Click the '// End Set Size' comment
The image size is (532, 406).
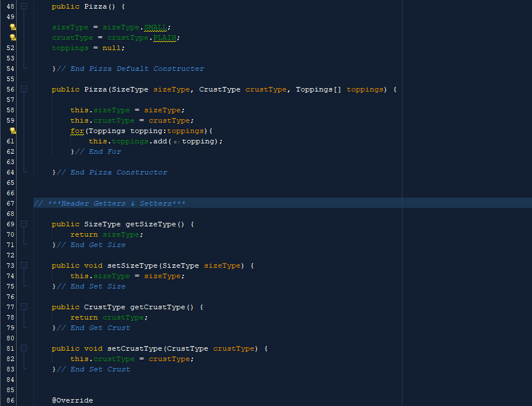pyautogui.click(x=91, y=287)
